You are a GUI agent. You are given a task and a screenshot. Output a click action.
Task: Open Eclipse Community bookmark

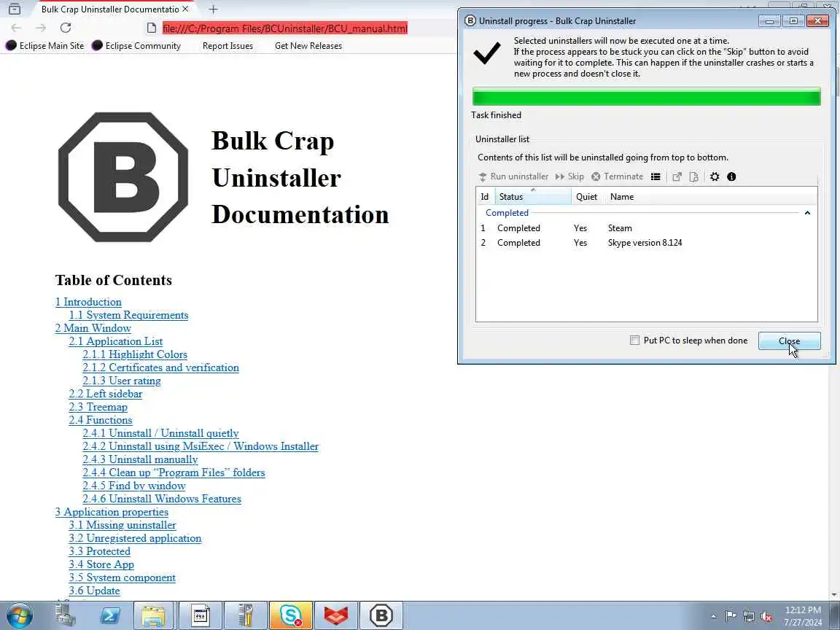(136, 45)
